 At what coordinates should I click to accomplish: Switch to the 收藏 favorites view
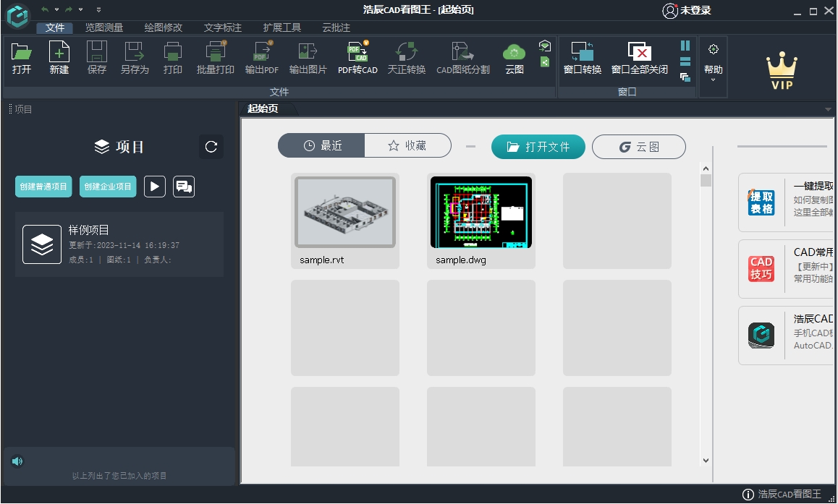tap(407, 145)
